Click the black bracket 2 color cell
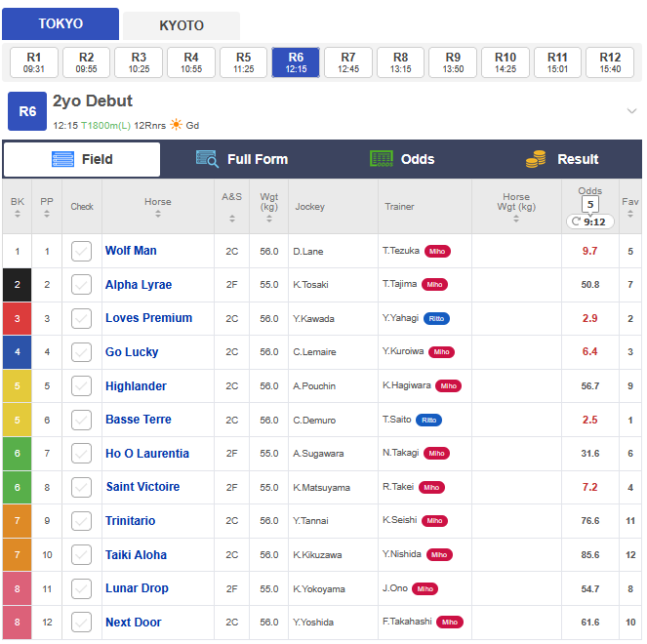Image resolution: width=647 pixels, height=644 pixels. click(17, 285)
